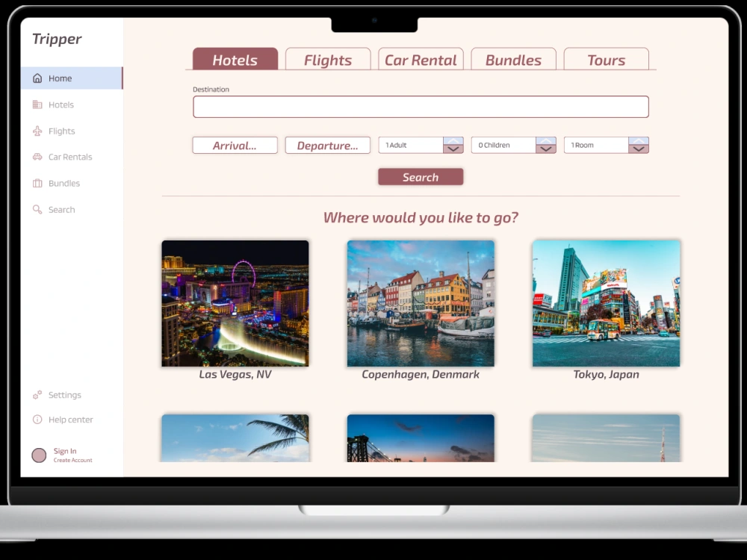Click the 1 Adult field
This screenshot has width=747, height=560.
point(411,146)
